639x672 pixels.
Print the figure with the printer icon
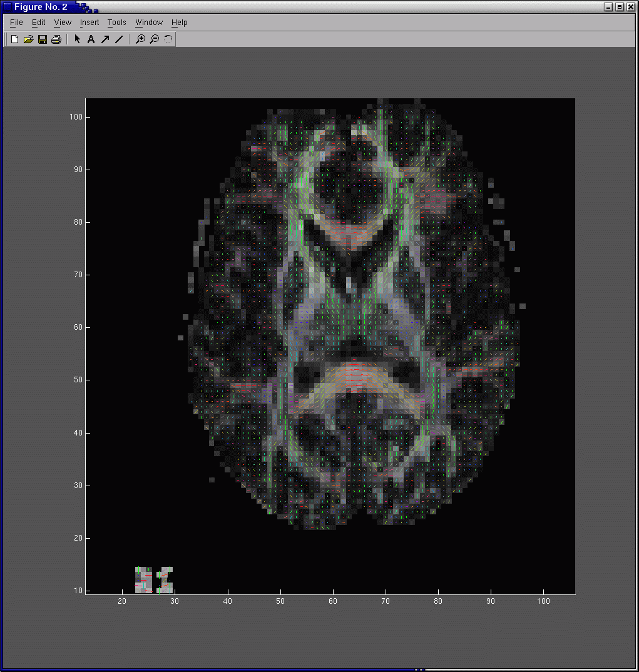tap(56, 39)
